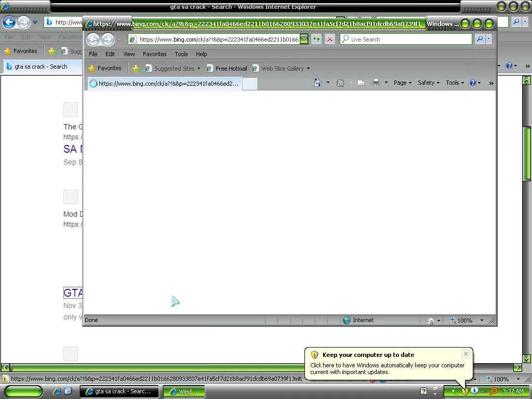Show more command bar items chevron

pyautogui.click(x=491, y=83)
